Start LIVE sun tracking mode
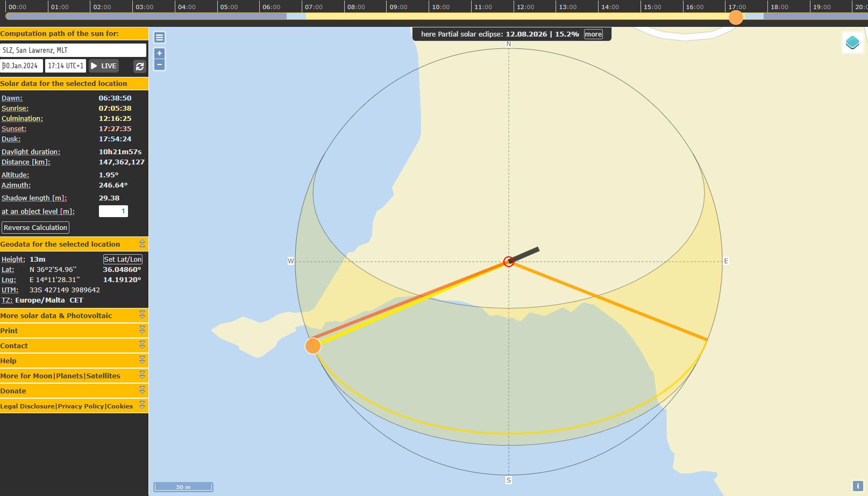 tap(103, 66)
